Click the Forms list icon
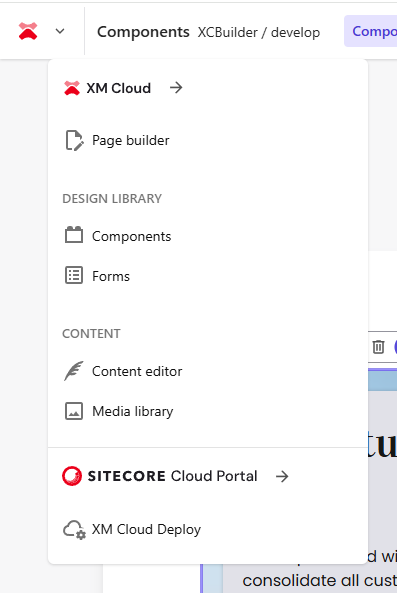 tap(74, 275)
